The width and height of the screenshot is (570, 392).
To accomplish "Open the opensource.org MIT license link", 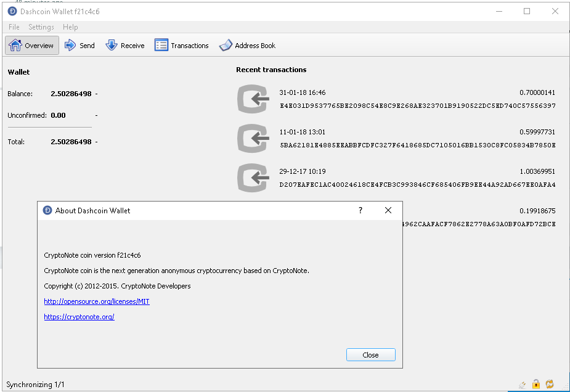I will coord(97,301).
